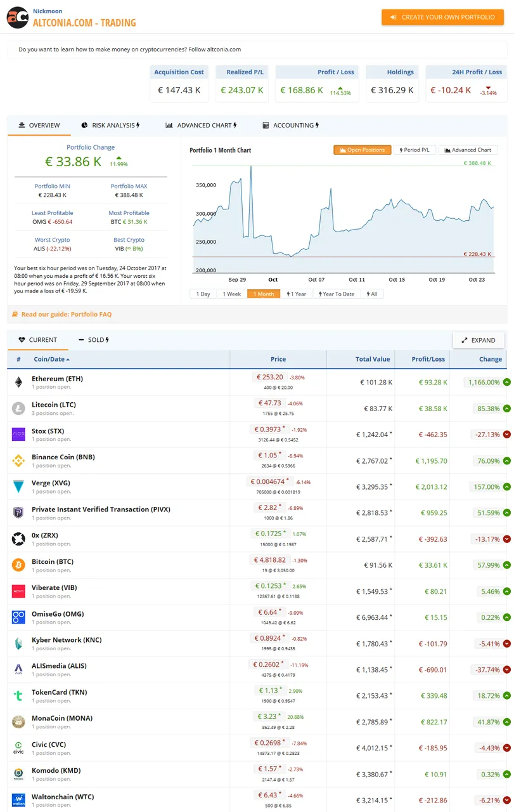Open the Advanced Chart tab
This screenshot has height=812, width=514.
coord(201,126)
